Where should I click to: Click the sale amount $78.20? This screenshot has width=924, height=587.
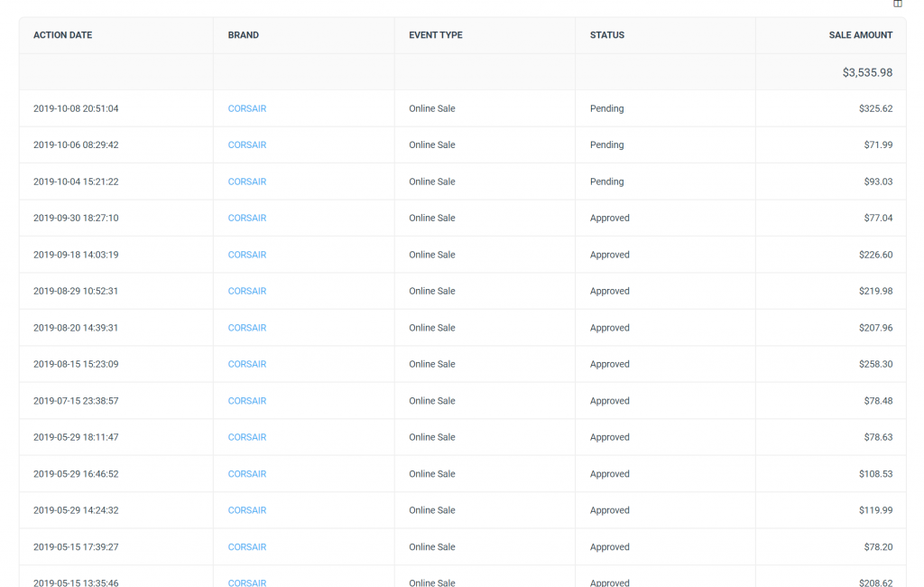[x=878, y=547]
